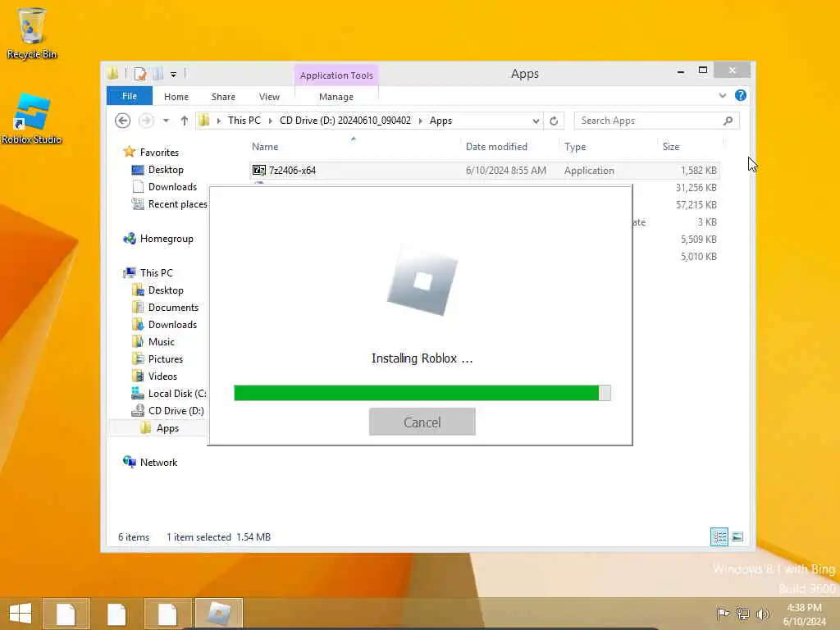Viewport: 840px width, 630px height.
Task: Cancel the Roblox installation
Action: (x=422, y=422)
